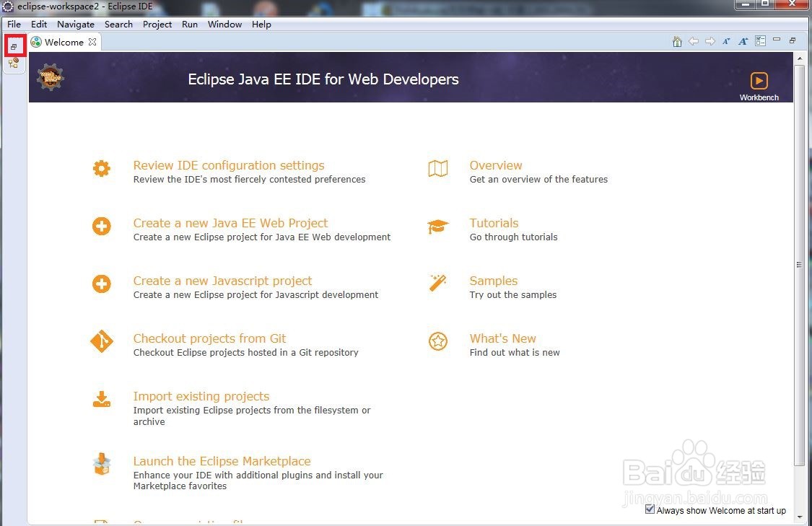Open the Search menu

point(118,25)
